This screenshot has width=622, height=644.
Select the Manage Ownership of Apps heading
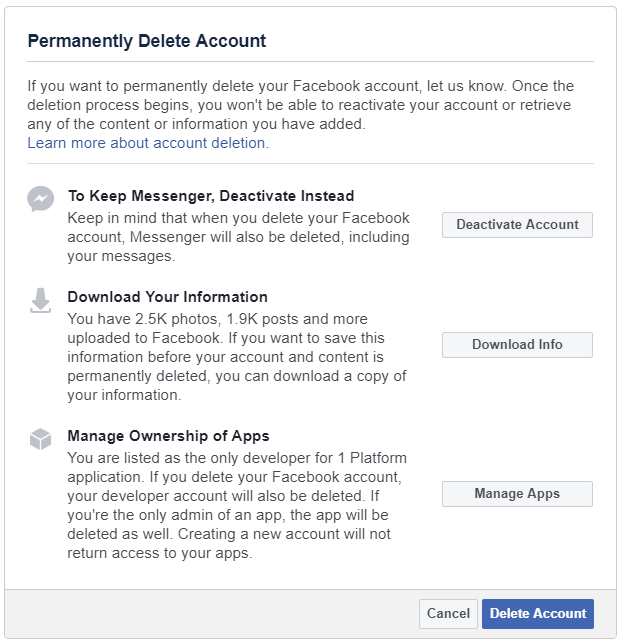click(x=168, y=436)
